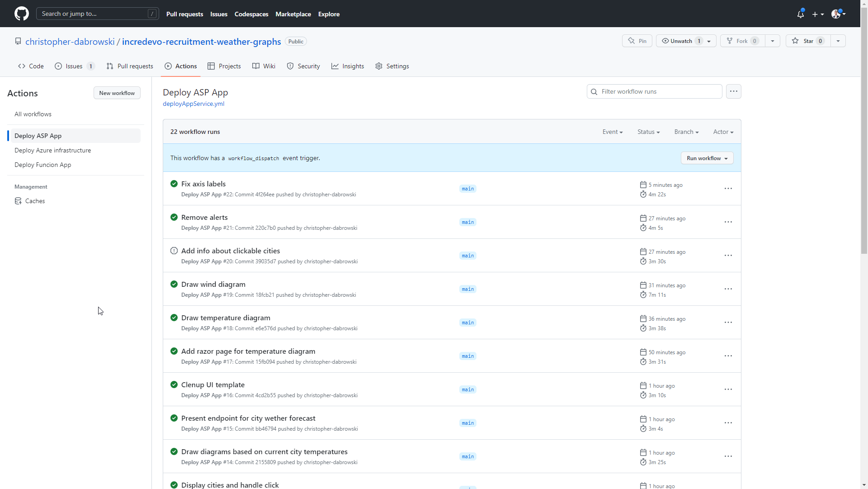Open the Settings tab

(x=392, y=66)
